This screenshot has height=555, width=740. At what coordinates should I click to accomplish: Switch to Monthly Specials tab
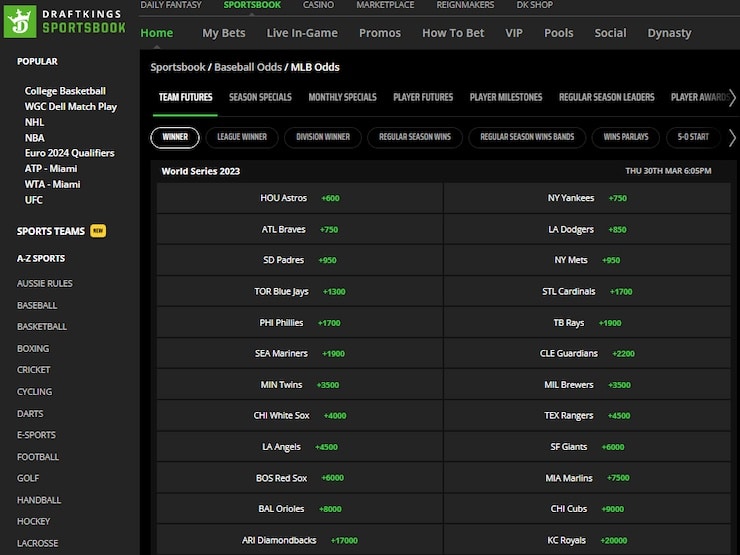click(343, 97)
